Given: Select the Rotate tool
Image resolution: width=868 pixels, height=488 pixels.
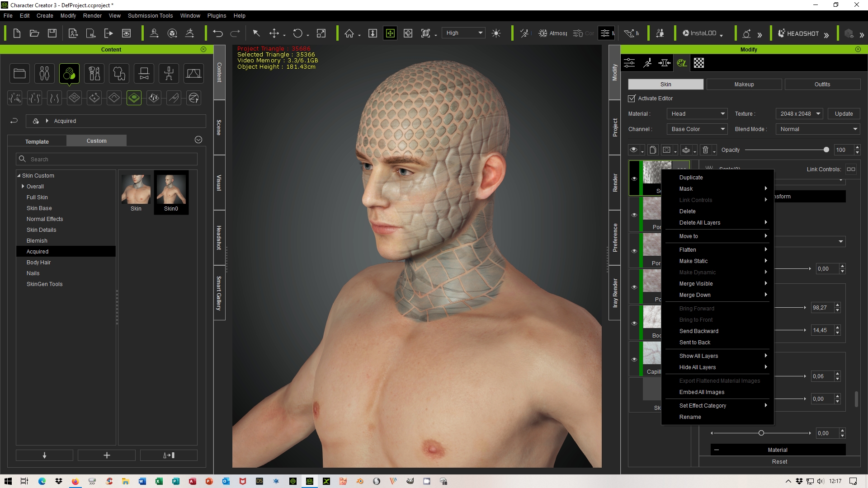Looking at the screenshot, I should pyautogui.click(x=297, y=33).
